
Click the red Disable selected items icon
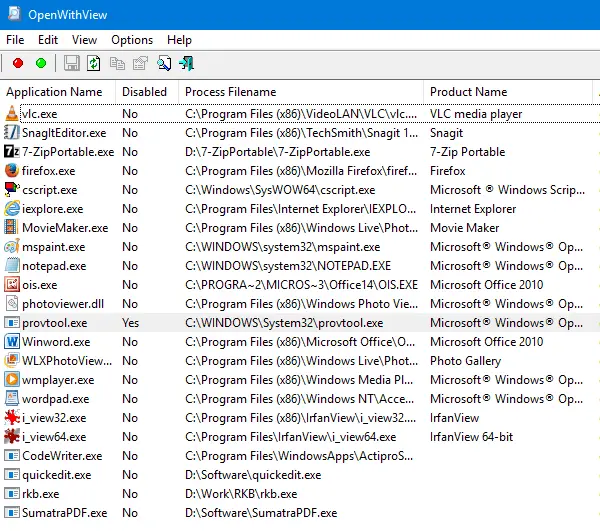point(18,63)
